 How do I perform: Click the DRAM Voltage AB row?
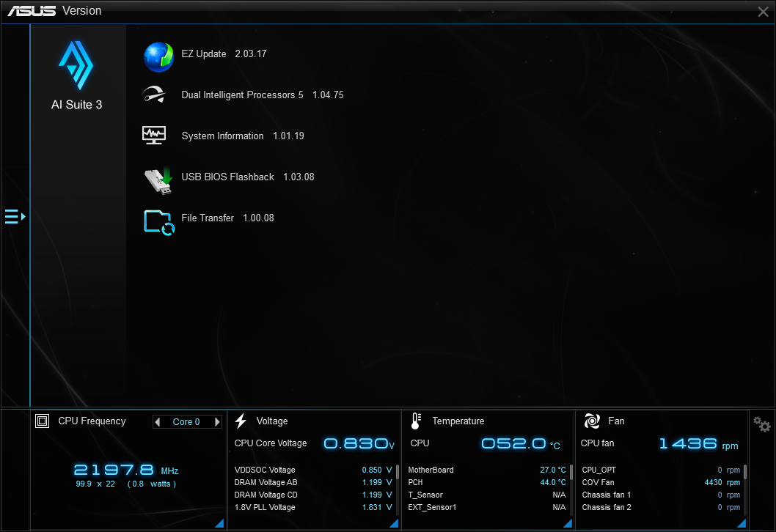(x=312, y=482)
